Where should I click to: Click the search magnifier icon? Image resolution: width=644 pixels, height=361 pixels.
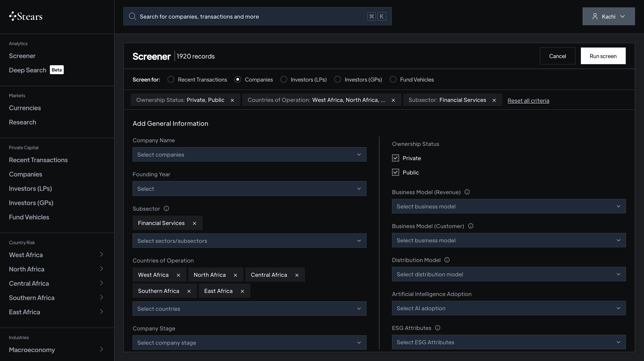[x=132, y=17]
